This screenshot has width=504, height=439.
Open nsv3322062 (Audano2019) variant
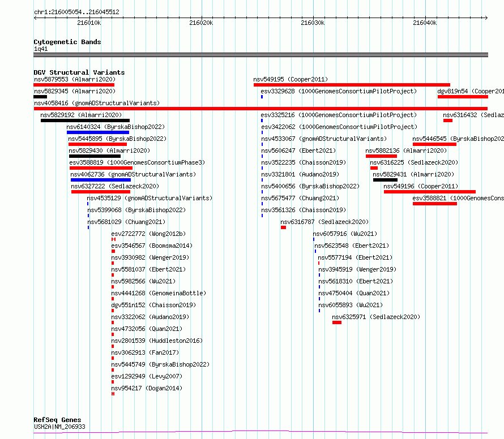150,317
